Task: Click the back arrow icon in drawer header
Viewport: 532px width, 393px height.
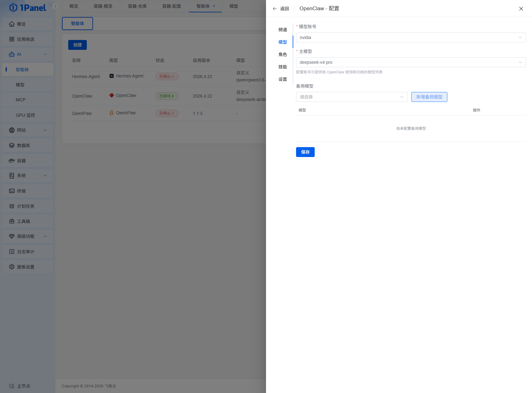Action: coord(275,9)
